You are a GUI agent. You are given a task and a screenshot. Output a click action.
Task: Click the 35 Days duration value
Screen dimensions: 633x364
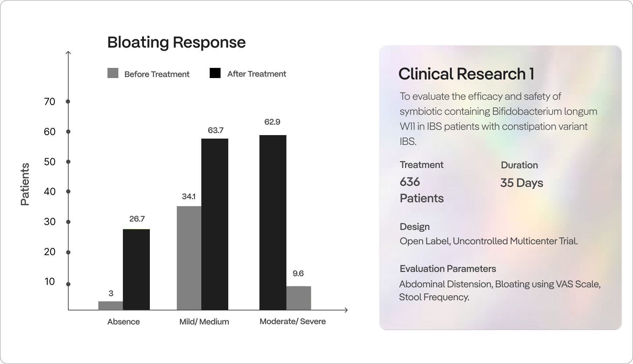tap(522, 183)
